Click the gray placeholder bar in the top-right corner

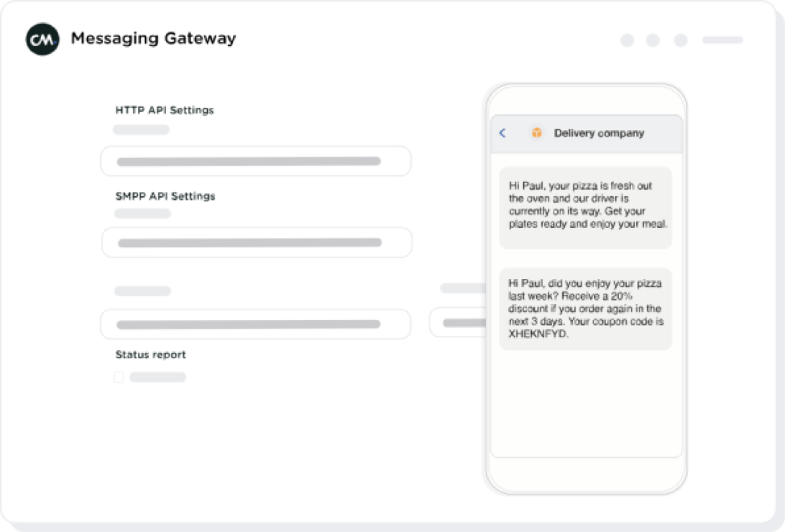pos(722,40)
